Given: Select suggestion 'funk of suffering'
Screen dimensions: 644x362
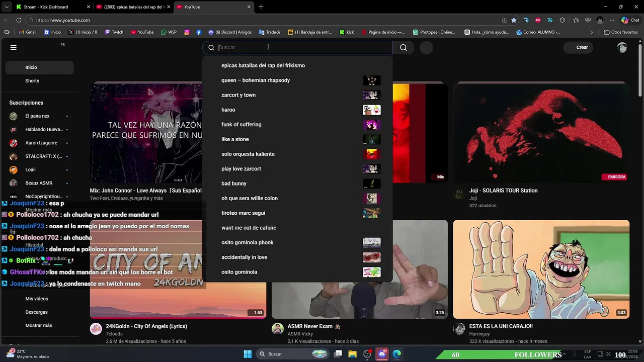Looking at the screenshot, I should click(297, 125).
